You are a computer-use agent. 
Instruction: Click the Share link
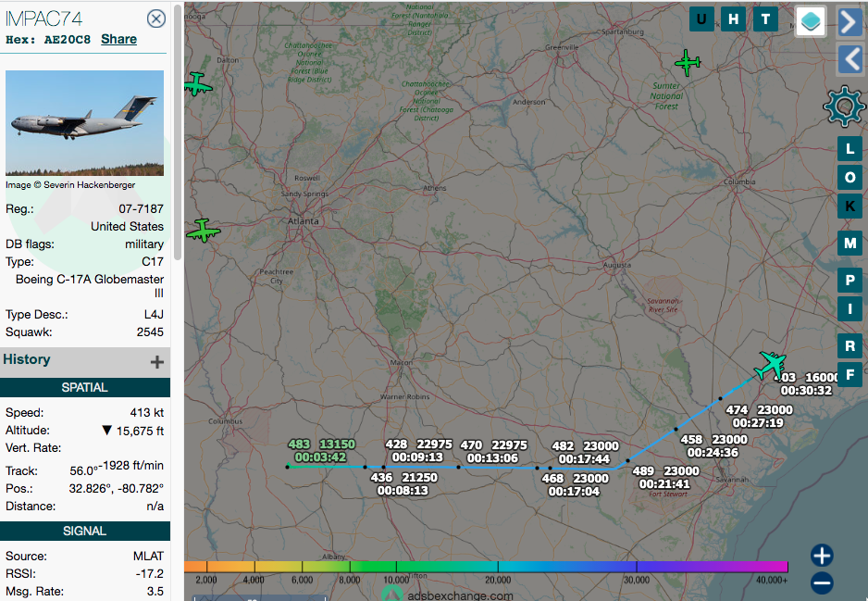point(119,39)
